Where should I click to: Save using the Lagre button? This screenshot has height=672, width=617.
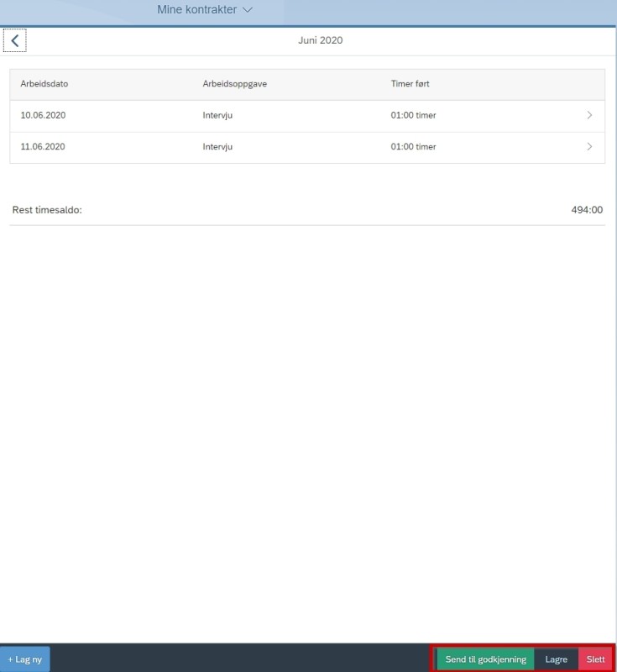557,659
